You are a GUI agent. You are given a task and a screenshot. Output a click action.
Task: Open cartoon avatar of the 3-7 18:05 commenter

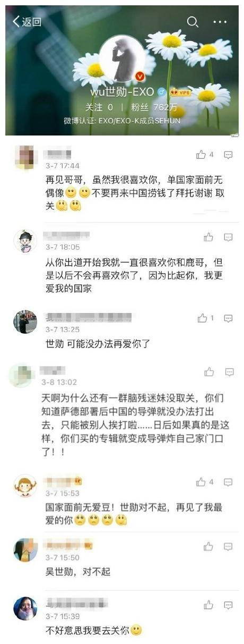[x=25, y=241]
